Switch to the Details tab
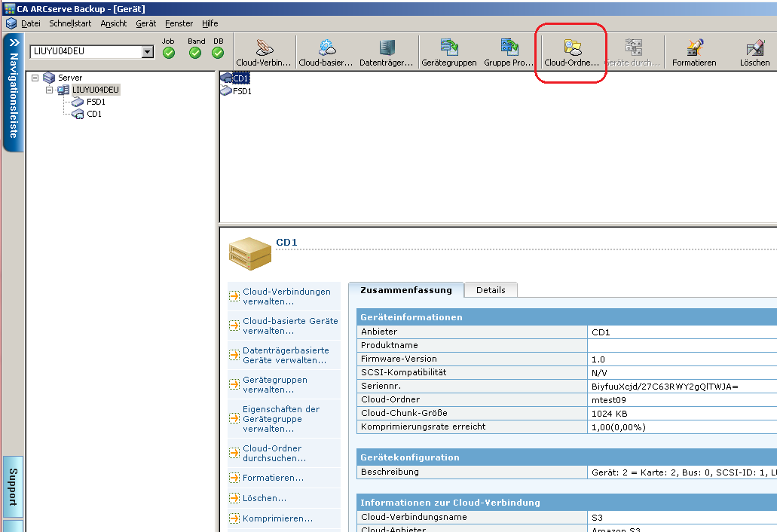The image size is (777, 532). [491, 290]
